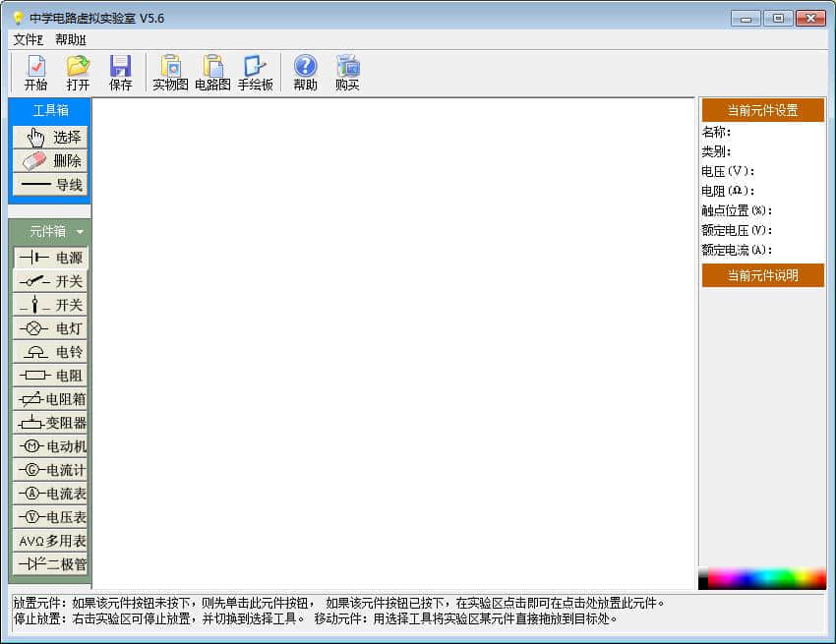Expand the 当前元件说明 section header
Image resolution: width=836 pixels, height=644 pixels.
(762, 275)
